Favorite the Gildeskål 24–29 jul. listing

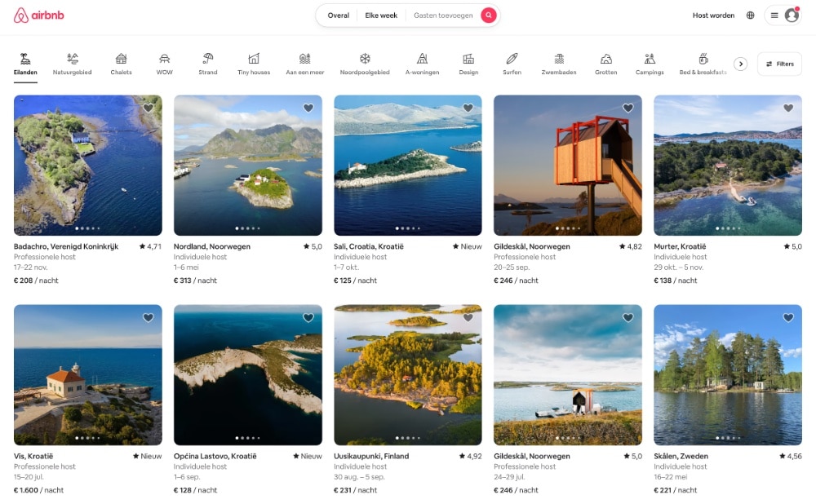click(628, 317)
